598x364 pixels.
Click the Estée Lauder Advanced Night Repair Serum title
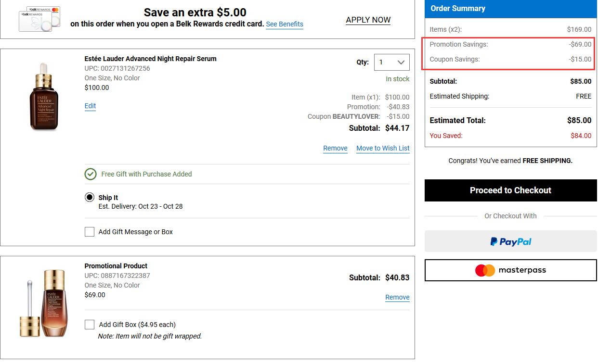[x=151, y=59]
